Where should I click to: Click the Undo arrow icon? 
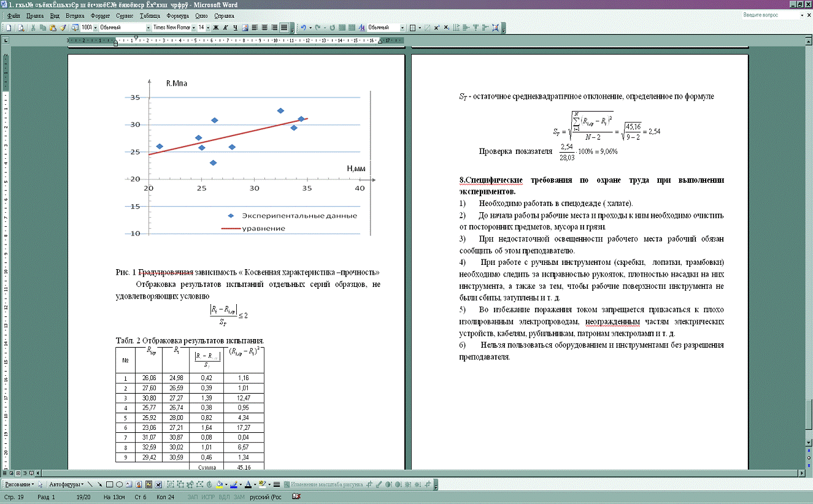[302, 28]
